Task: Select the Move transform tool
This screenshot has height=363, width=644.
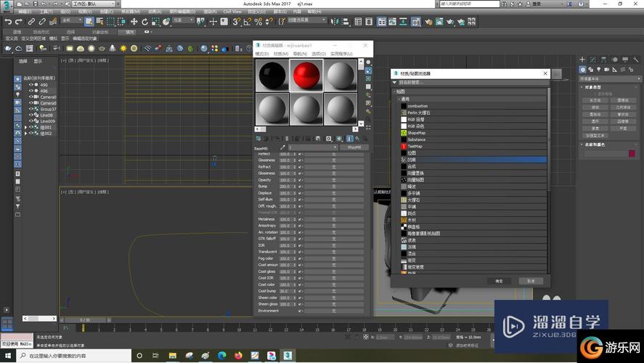Action: (x=134, y=22)
